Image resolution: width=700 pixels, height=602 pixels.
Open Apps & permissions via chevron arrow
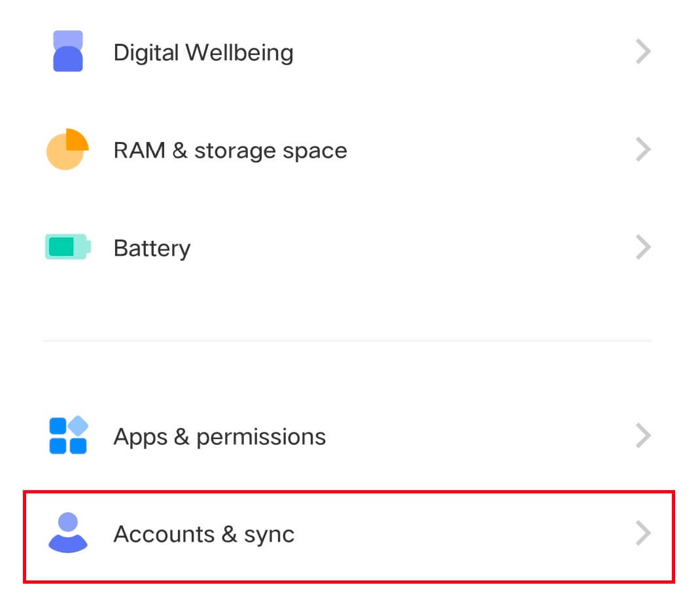(x=643, y=435)
